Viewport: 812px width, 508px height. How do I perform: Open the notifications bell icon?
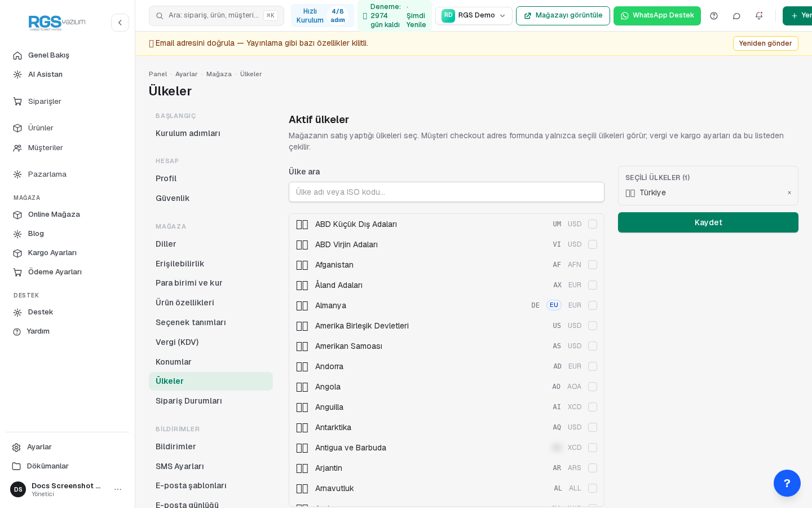click(759, 16)
